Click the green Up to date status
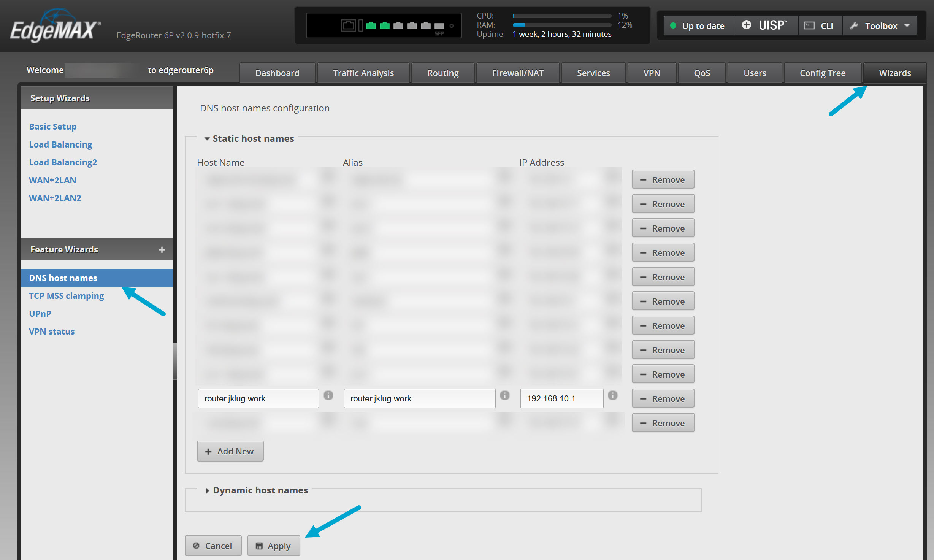934x560 pixels. 698,26
